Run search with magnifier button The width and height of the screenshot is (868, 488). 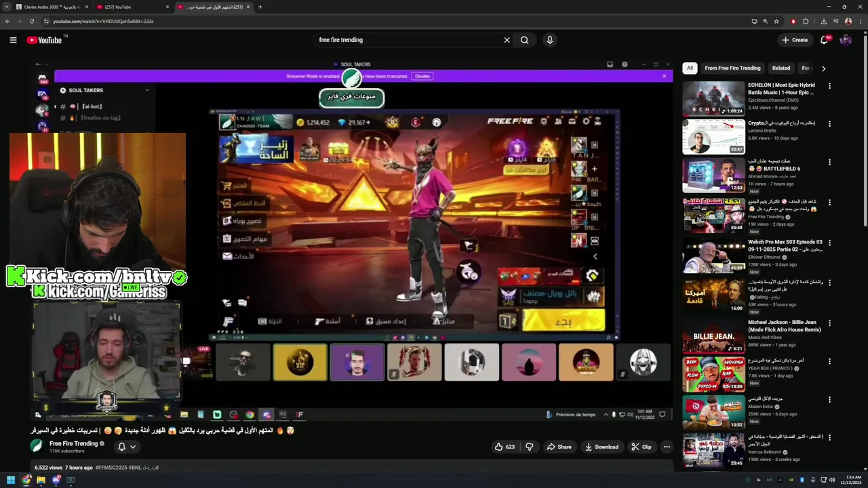click(524, 40)
